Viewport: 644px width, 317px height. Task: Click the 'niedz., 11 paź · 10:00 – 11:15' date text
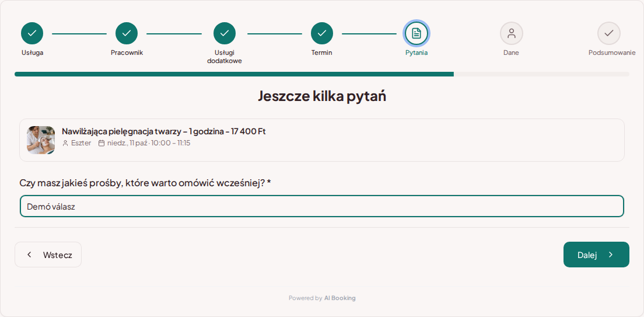coord(149,143)
